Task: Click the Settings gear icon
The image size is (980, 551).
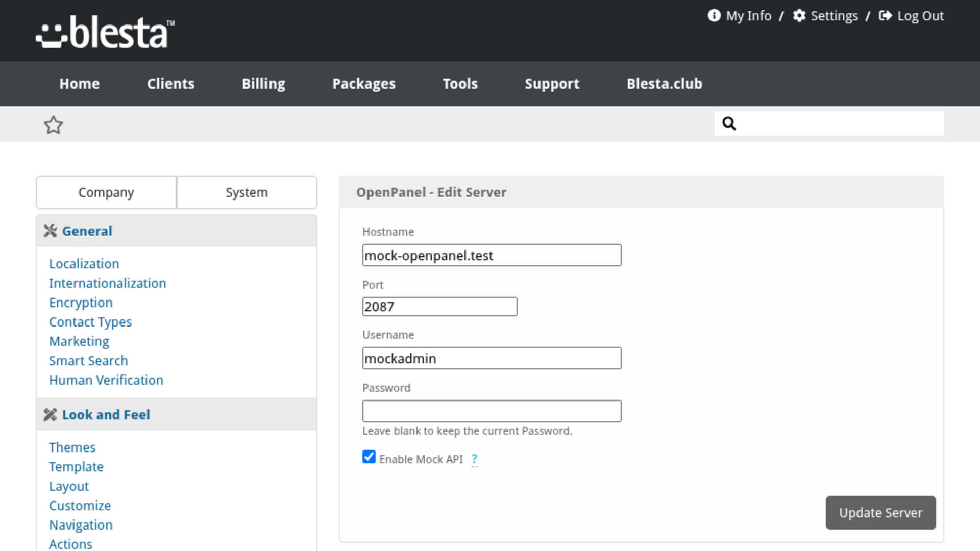Action: coord(799,16)
